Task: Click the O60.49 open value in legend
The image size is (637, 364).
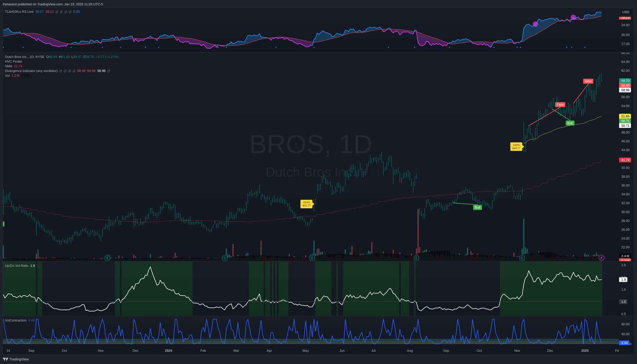Action: (52, 57)
